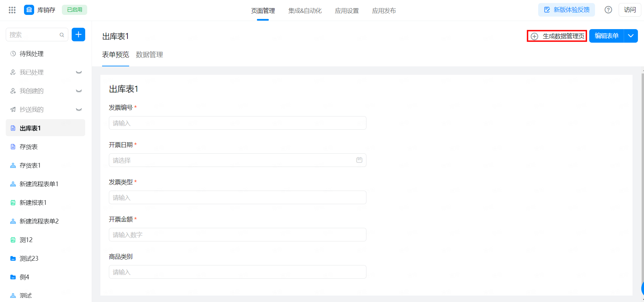The height and width of the screenshot is (302, 644).
Task: Click the 发票编号 input field
Action: point(237,123)
